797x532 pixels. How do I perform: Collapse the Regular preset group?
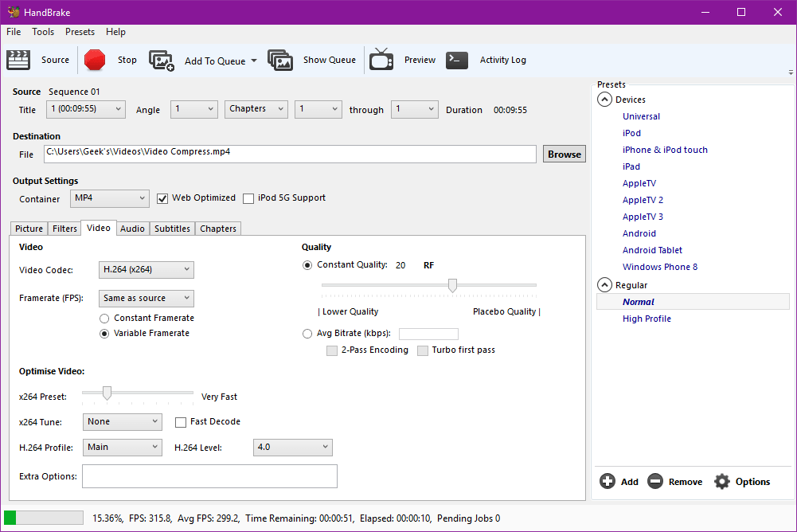604,285
